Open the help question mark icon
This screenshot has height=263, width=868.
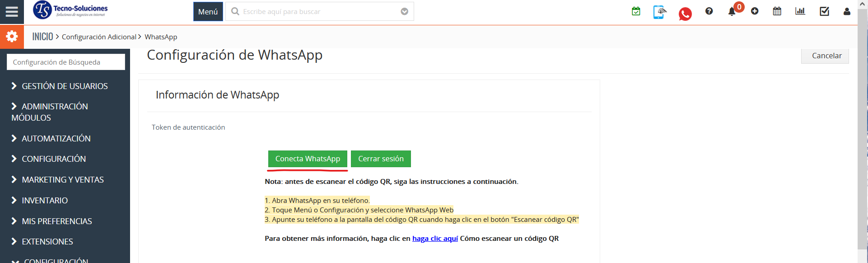pyautogui.click(x=709, y=11)
